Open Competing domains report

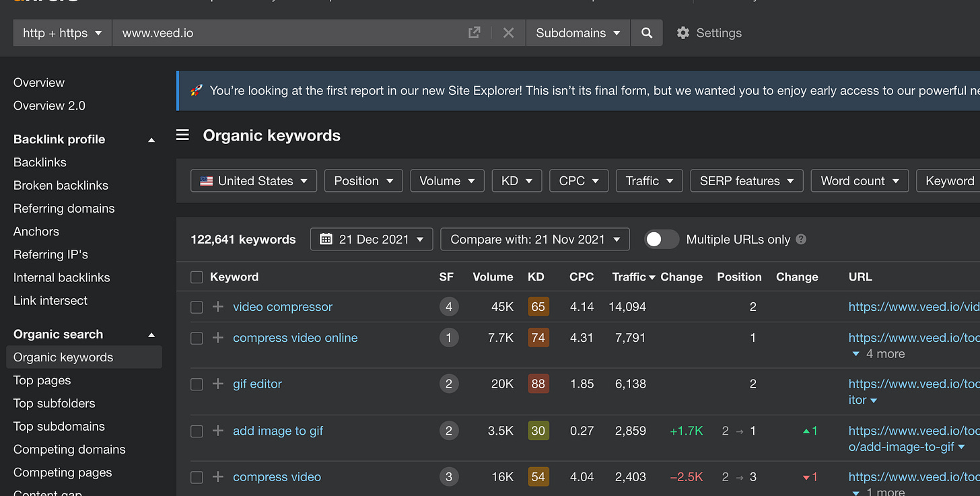pos(69,450)
